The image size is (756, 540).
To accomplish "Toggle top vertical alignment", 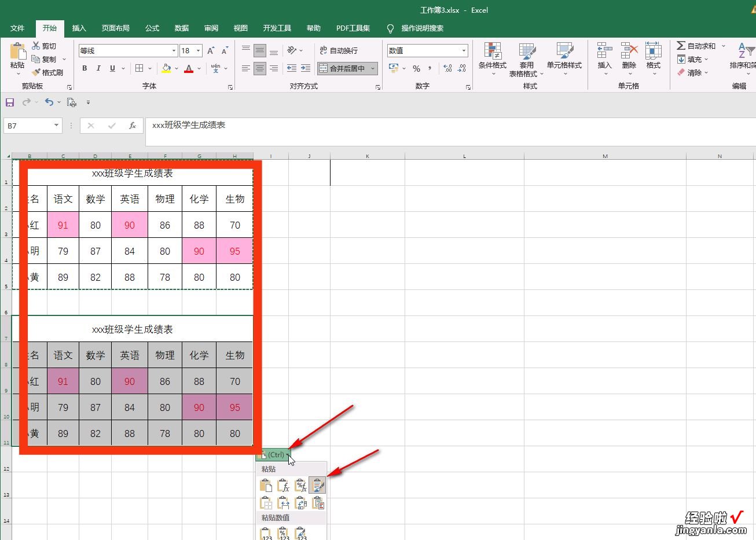I will [246, 50].
